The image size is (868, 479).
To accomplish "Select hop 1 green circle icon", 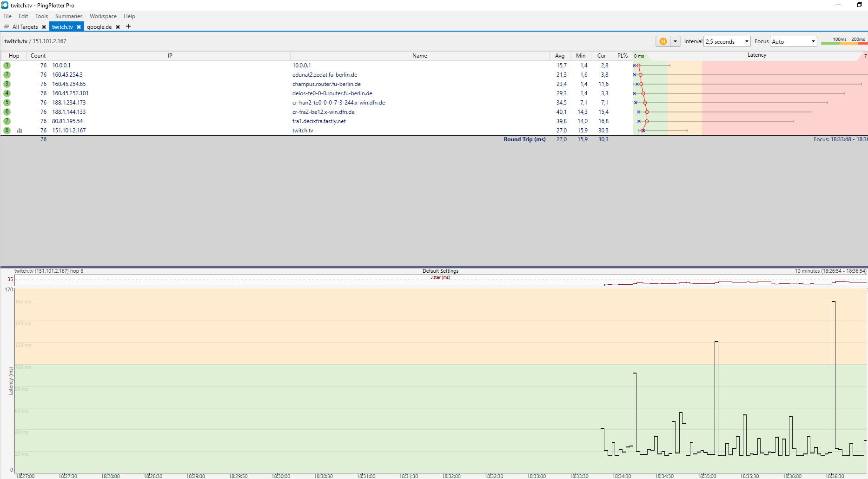I will coord(7,66).
